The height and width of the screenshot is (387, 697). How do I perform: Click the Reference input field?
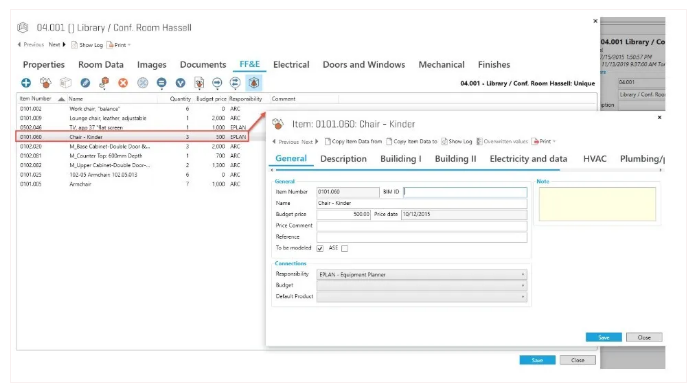[x=422, y=237]
